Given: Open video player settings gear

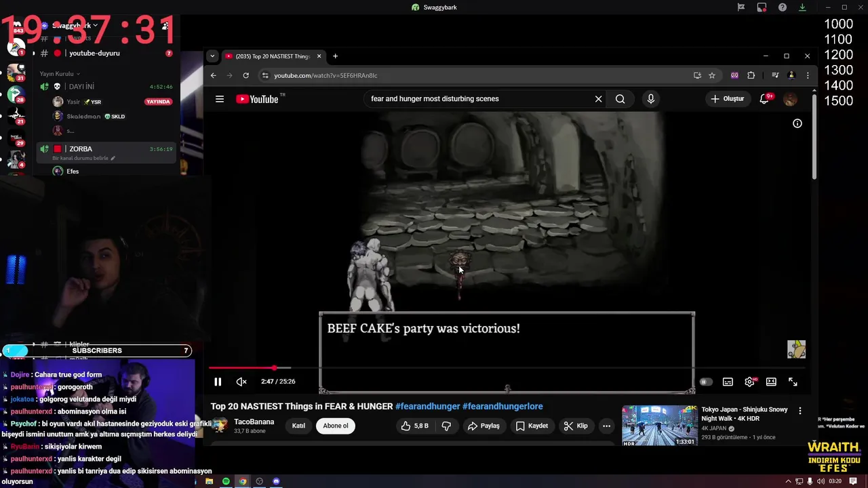Looking at the screenshot, I should (749, 382).
